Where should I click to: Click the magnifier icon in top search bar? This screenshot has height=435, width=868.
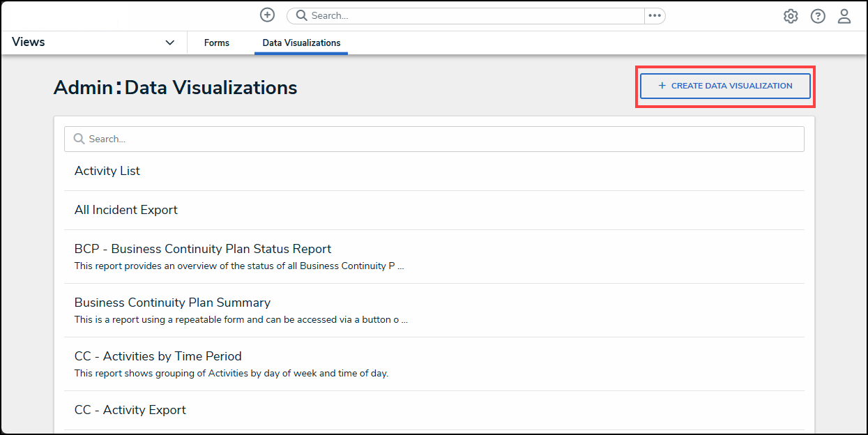pos(302,15)
